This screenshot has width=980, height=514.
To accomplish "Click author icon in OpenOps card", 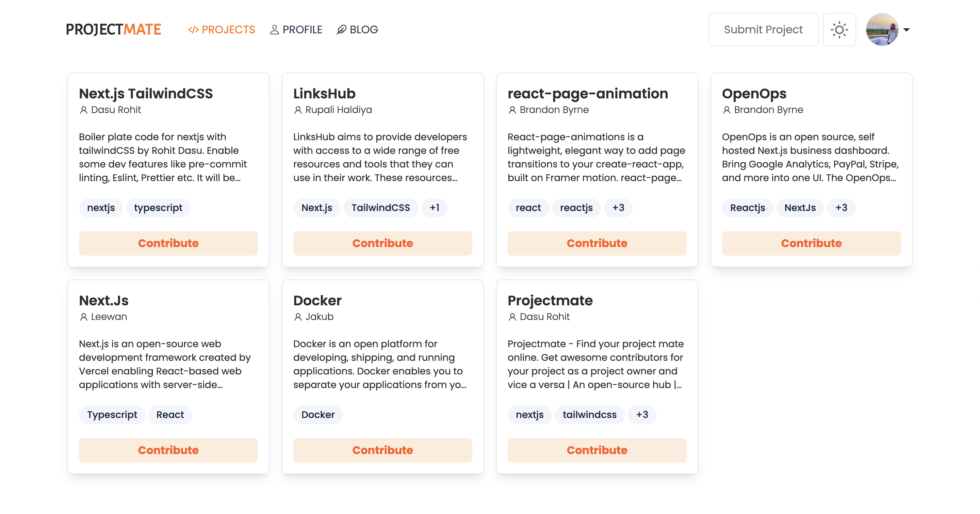I will coord(726,110).
